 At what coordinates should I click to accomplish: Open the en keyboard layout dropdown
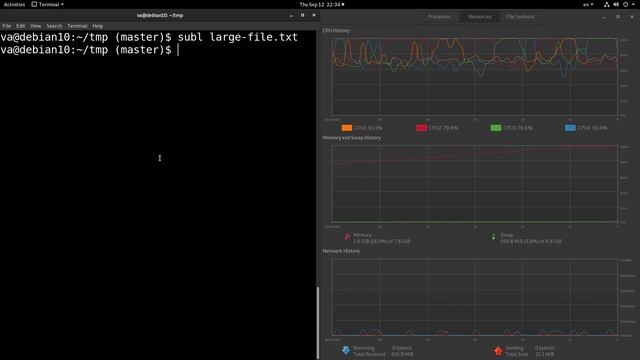click(588, 4)
